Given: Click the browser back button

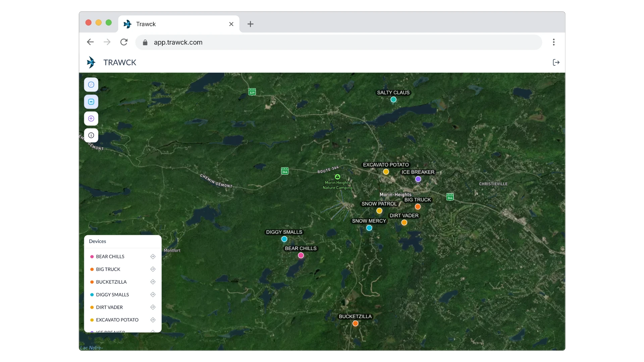Looking at the screenshot, I should coord(90,42).
